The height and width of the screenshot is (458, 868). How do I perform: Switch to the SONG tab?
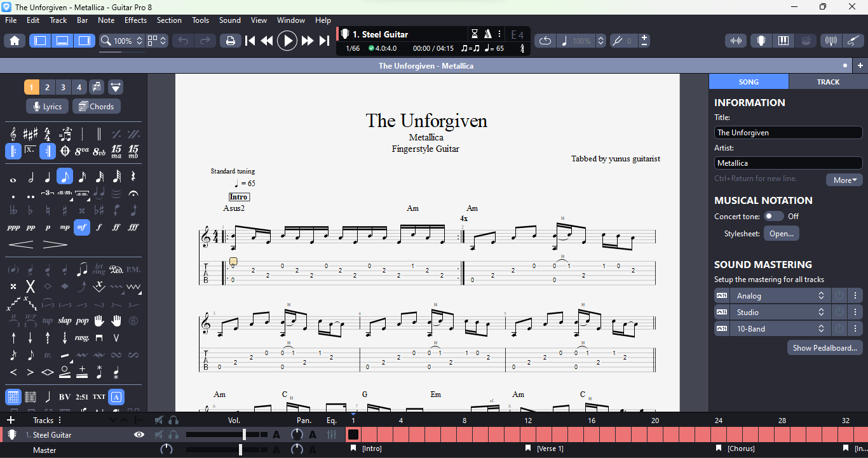[749, 82]
